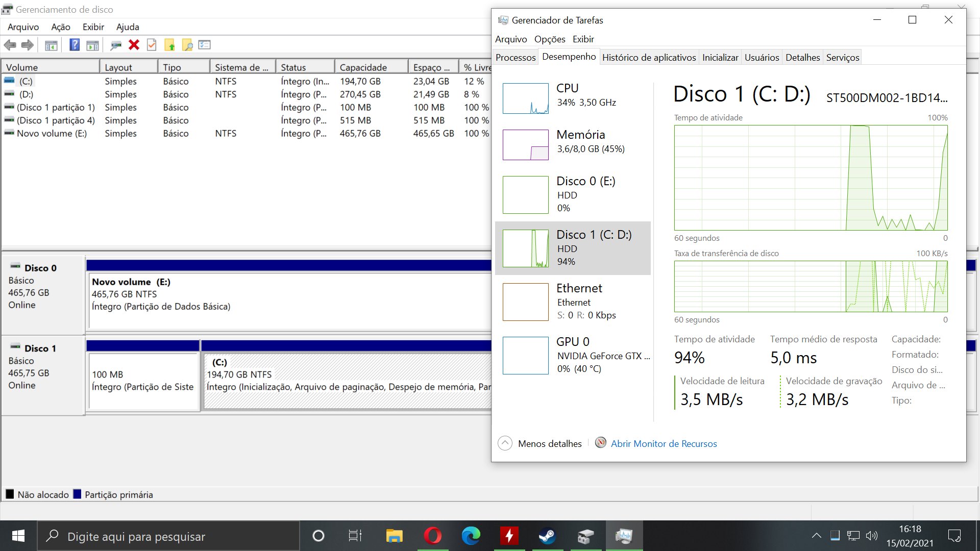Open Task View from taskbar
Screen dimensions: 980x551
click(x=355, y=536)
